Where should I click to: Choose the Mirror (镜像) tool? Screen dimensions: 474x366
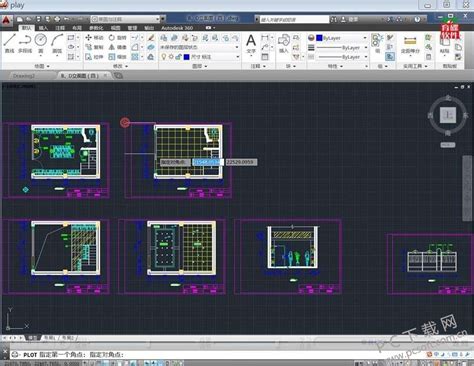coord(118,47)
